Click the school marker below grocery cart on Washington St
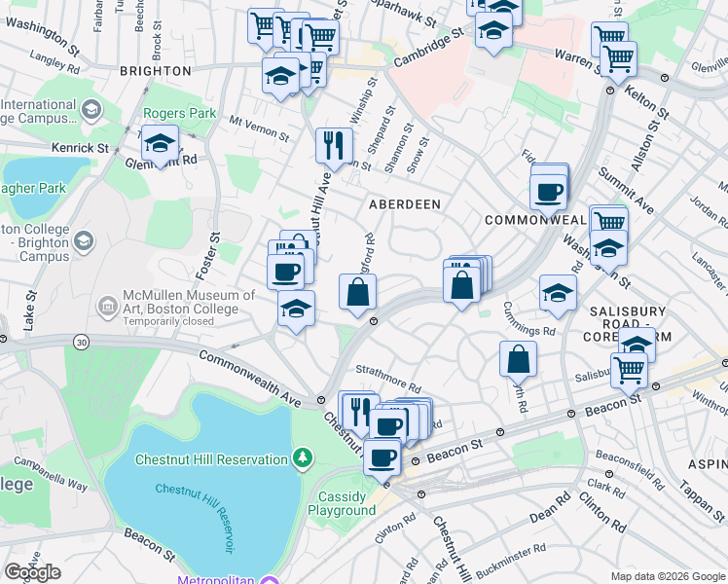 point(608,250)
